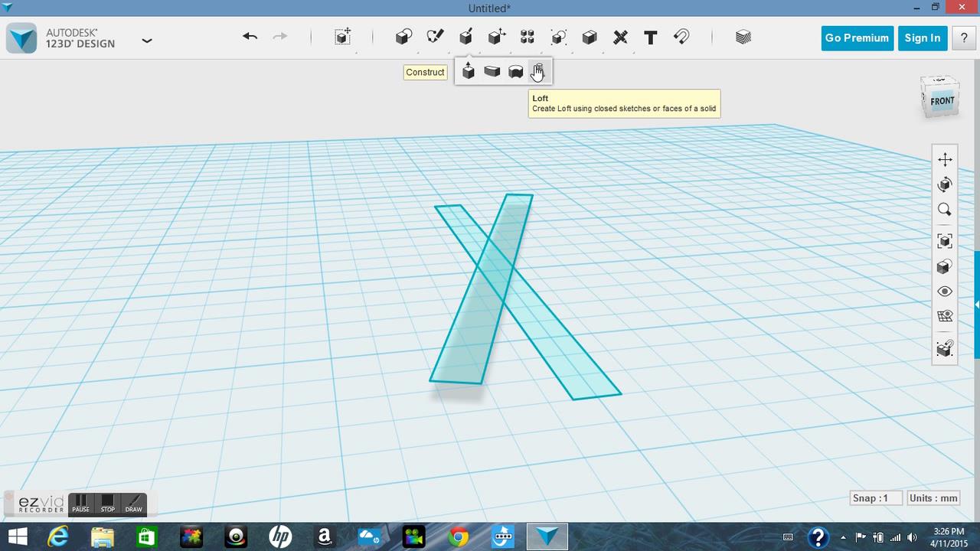980x551 pixels.
Task: Open File Explorer from taskbar
Action: [x=102, y=537]
